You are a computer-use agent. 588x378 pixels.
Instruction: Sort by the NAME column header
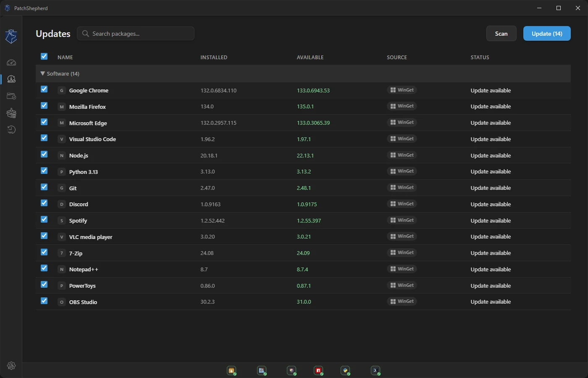(65, 58)
